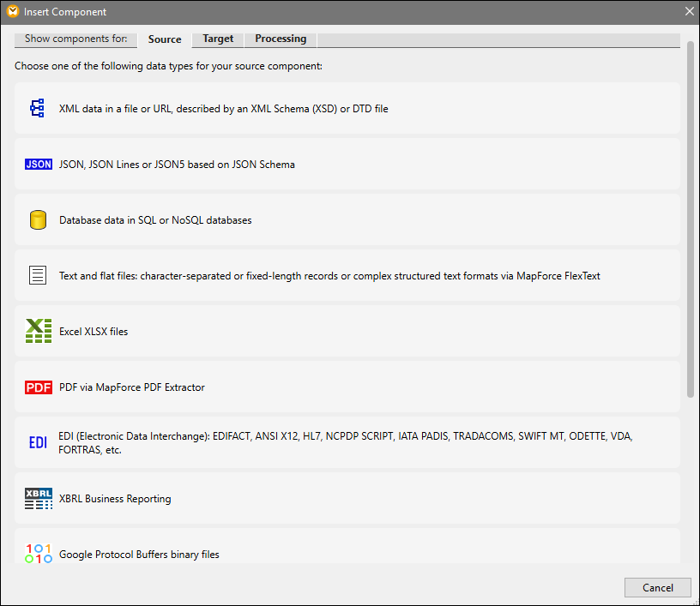Screen dimensions: 700x606
Task: Open the Processing tab
Action: coord(281,39)
